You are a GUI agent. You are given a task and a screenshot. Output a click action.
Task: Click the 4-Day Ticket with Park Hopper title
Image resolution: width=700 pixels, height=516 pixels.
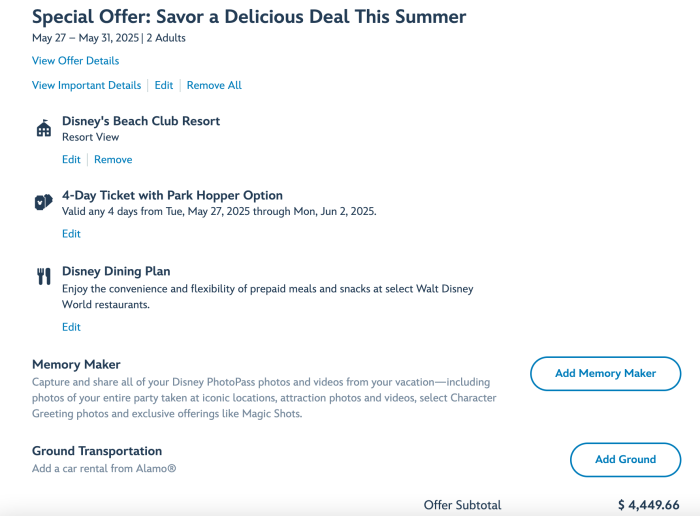point(172,195)
